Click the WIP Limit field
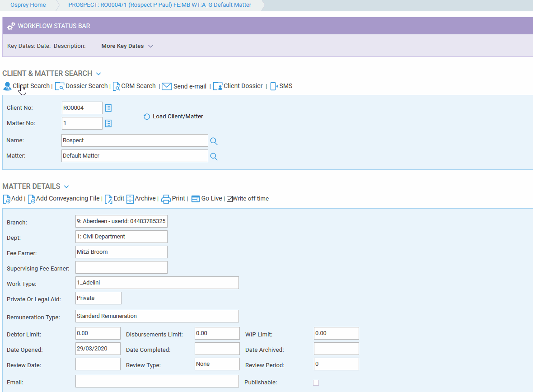Viewport: 533px width, 392px height. click(337, 333)
